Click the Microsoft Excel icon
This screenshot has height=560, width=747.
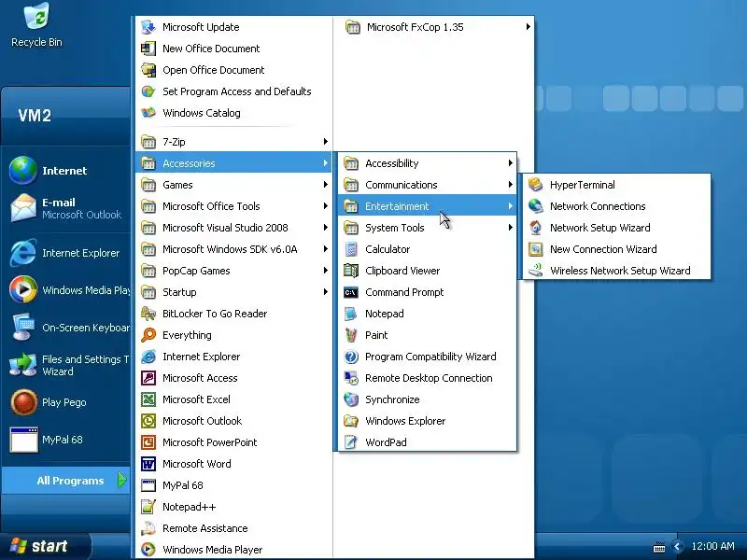point(148,399)
